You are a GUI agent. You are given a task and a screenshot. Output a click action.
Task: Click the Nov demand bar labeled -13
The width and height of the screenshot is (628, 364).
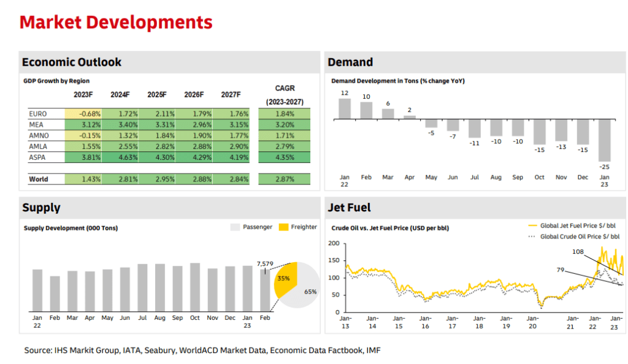[x=561, y=131]
